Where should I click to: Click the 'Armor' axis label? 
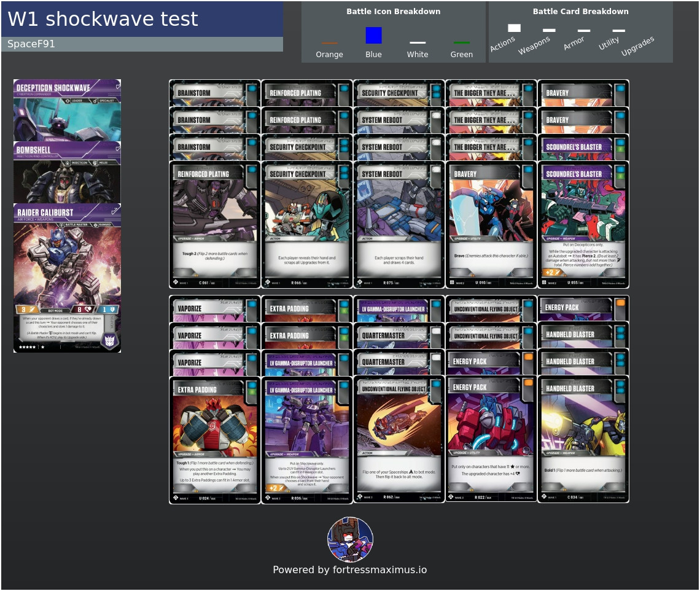click(x=574, y=43)
